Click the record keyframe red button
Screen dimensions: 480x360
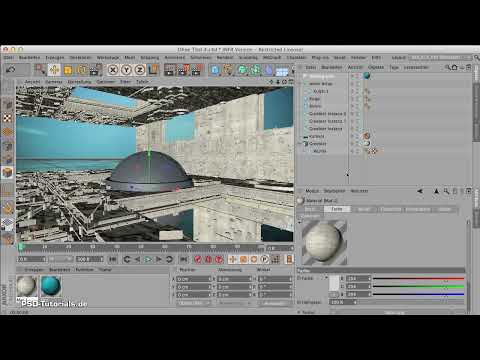click(x=198, y=259)
